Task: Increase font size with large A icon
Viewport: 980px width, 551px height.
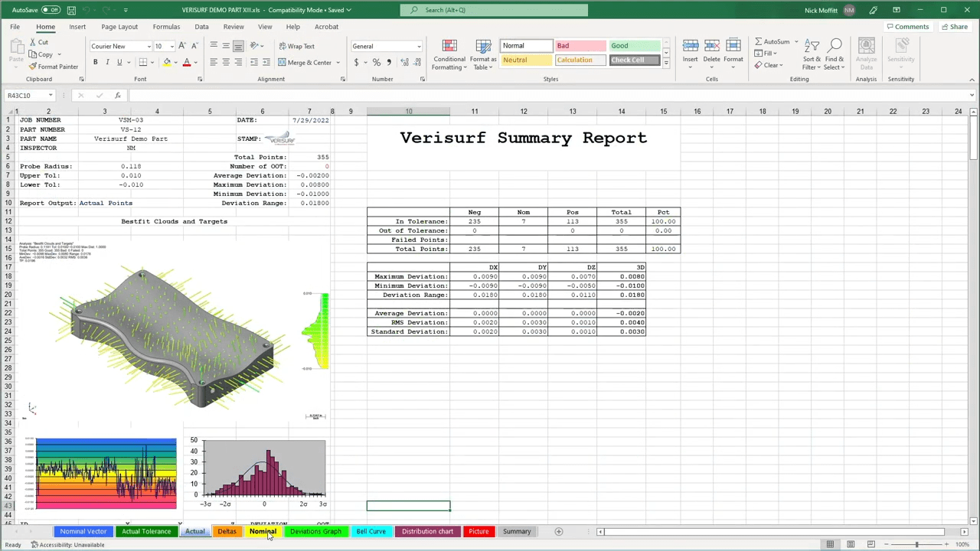Action: tap(181, 46)
